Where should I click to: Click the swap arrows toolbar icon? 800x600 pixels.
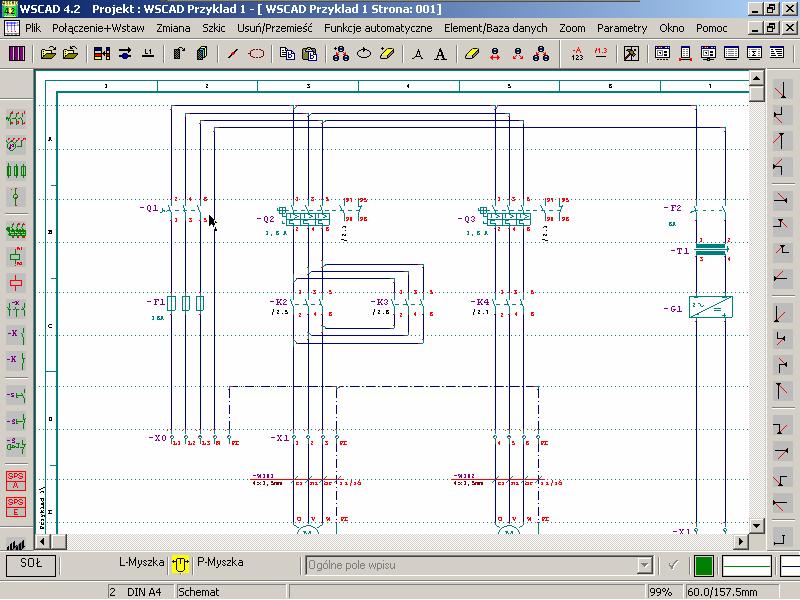[x=125, y=53]
